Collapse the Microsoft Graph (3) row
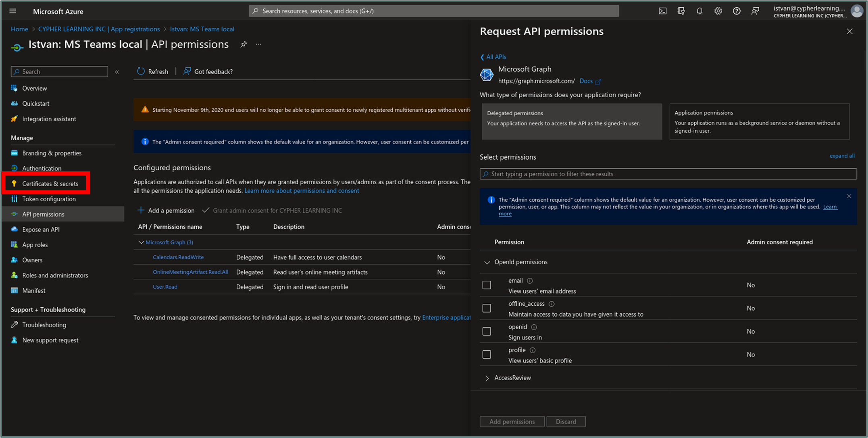Screen dimensions: 868x438 point(141,242)
